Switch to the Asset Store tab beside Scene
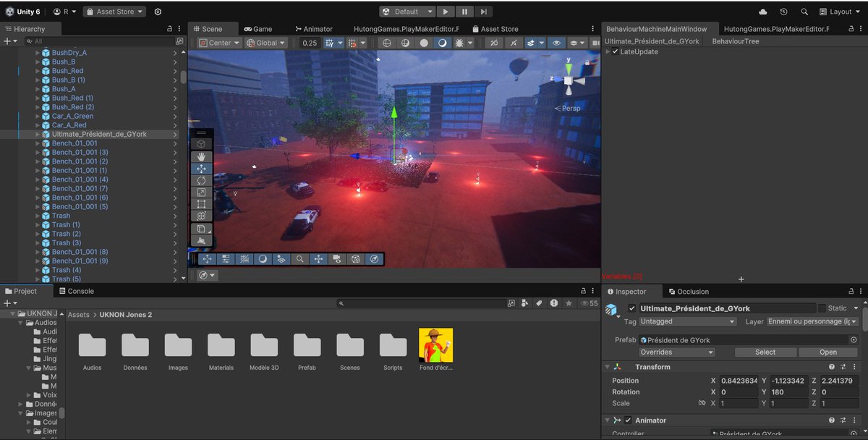Screen dimensions: 868x440 pos(495,29)
